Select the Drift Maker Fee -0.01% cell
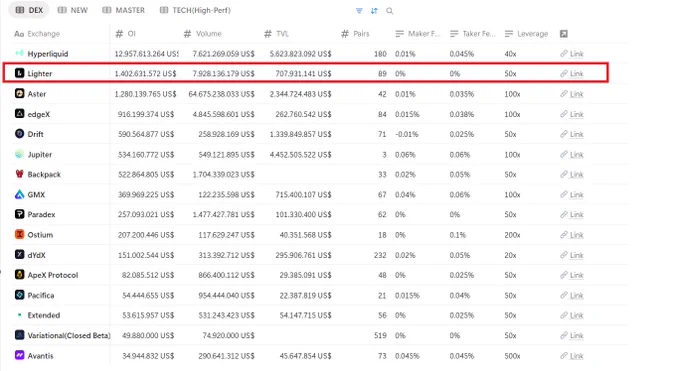The image size is (680, 371). click(x=407, y=134)
